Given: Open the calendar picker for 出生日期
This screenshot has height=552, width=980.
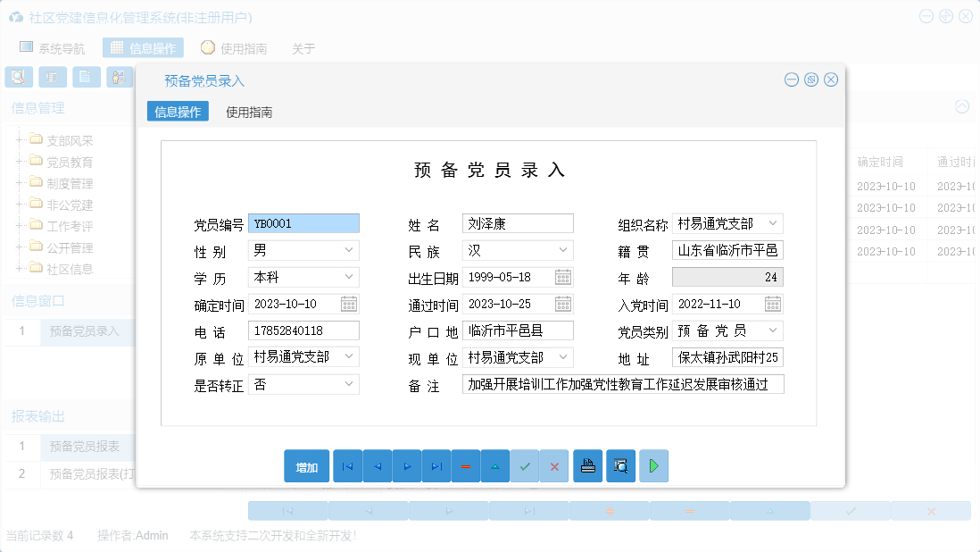Looking at the screenshot, I should (x=563, y=277).
